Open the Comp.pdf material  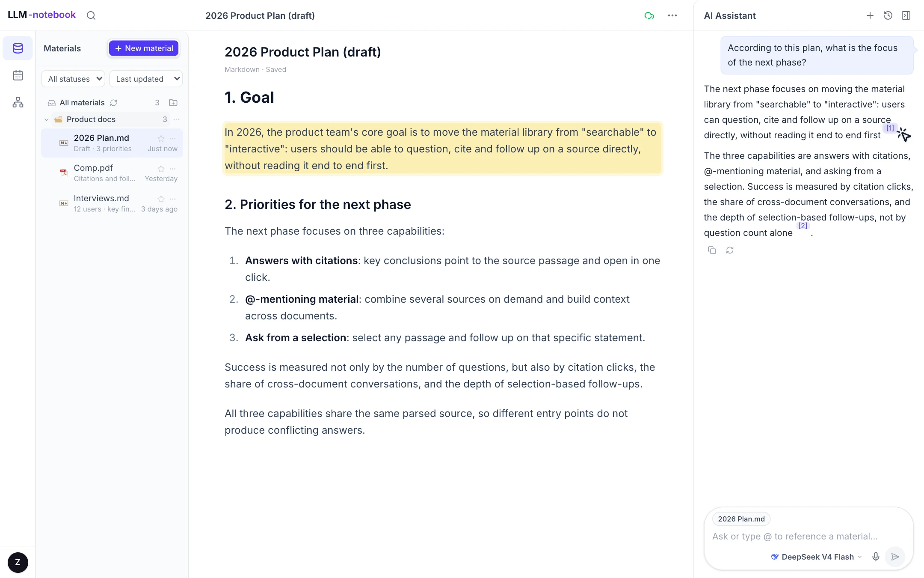112,173
